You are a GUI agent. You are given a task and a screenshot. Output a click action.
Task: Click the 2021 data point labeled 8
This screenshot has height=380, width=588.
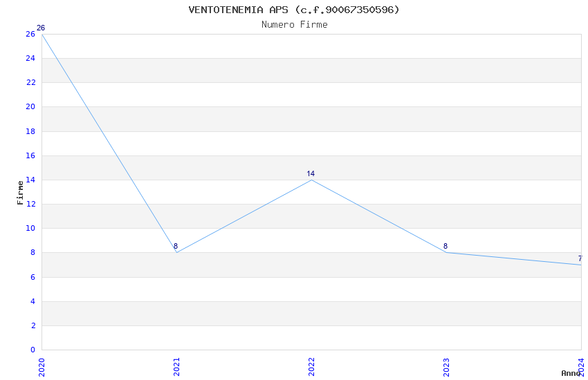[x=176, y=252]
